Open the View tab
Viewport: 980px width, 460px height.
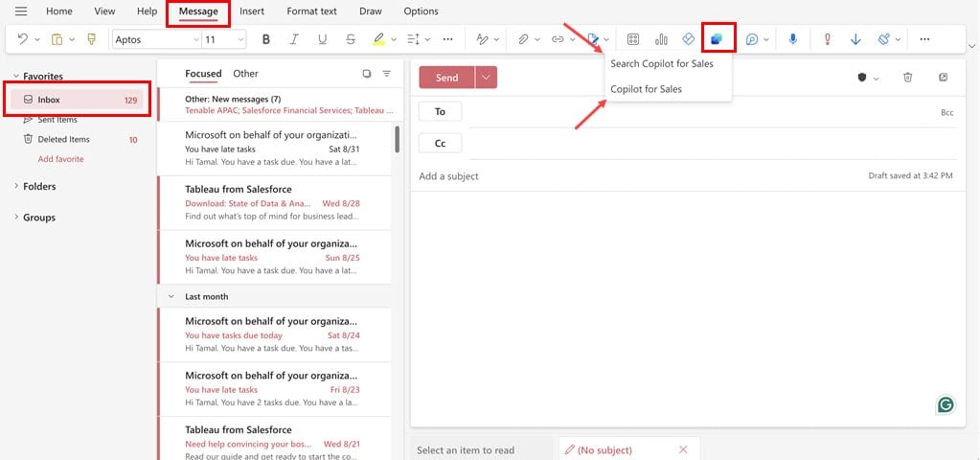click(104, 11)
